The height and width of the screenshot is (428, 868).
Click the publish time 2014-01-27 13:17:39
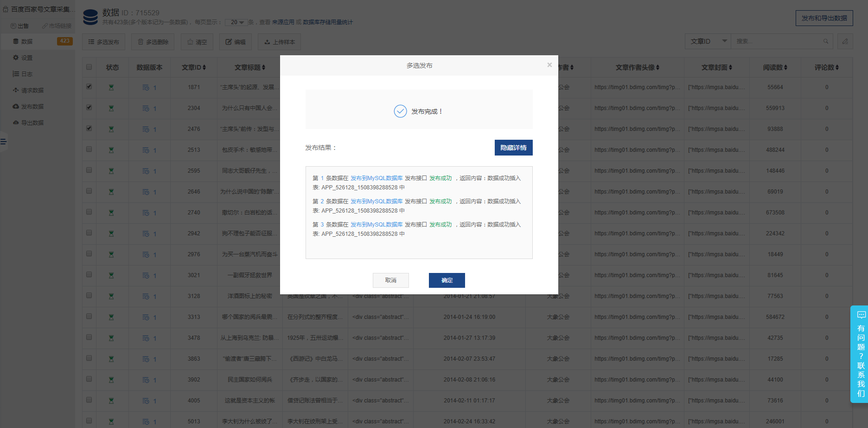469,338
